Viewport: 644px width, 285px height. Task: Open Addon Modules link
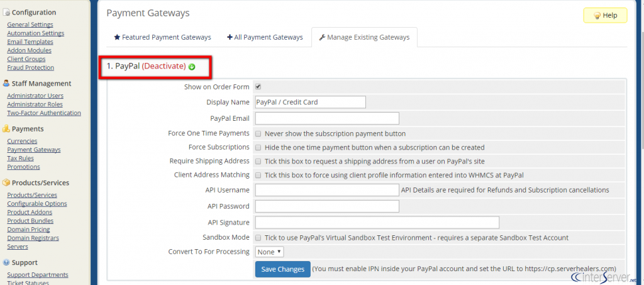pyautogui.click(x=29, y=50)
